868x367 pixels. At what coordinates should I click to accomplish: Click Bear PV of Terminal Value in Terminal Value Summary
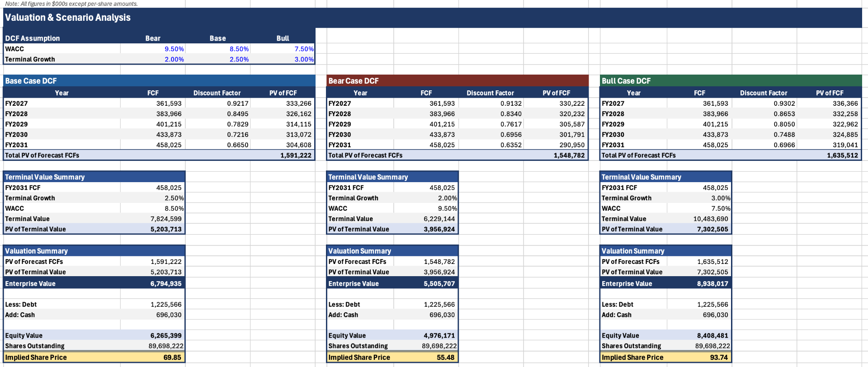(439, 229)
